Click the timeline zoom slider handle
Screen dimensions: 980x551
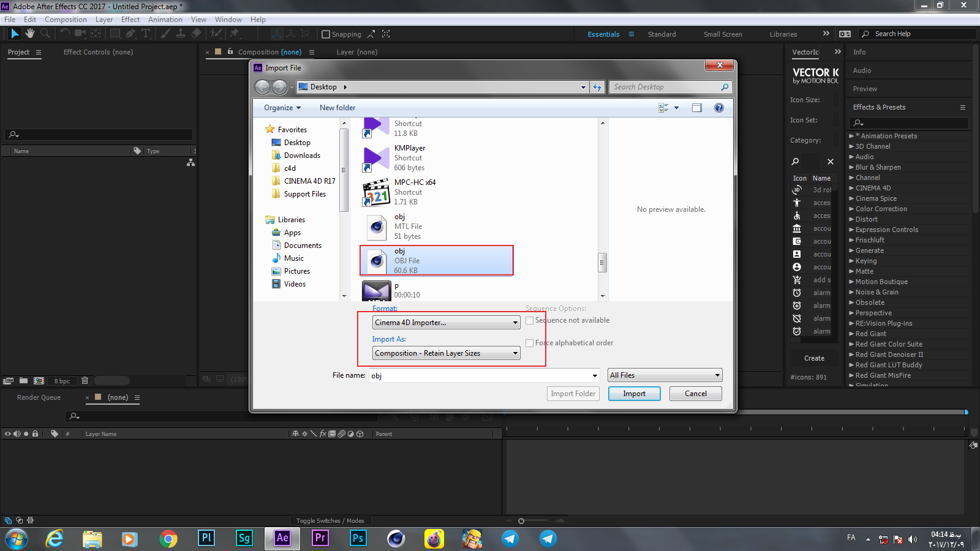tap(521, 521)
